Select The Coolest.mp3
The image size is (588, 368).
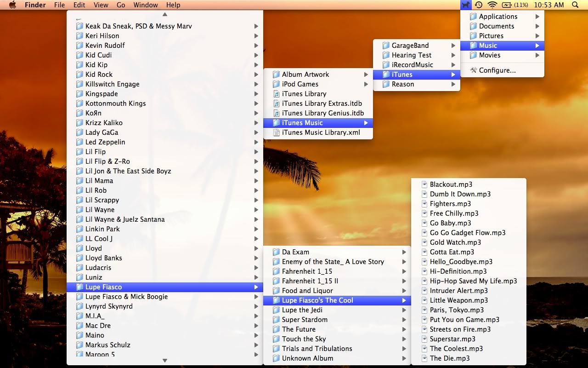(469, 349)
